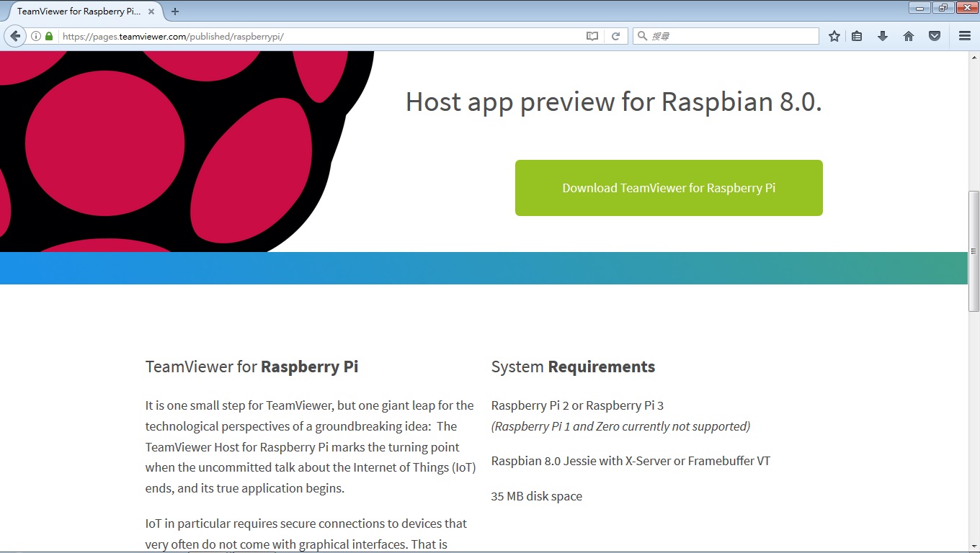
Task: Click the heading 'System Requirements'
Action: tap(573, 367)
